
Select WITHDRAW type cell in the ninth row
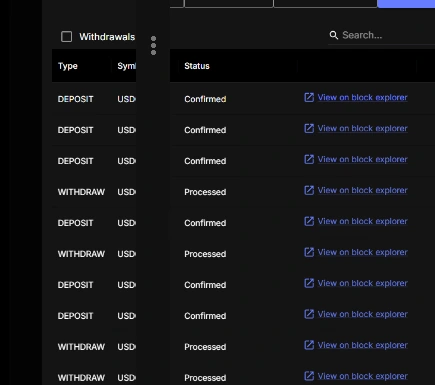pyautogui.click(x=81, y=347)
